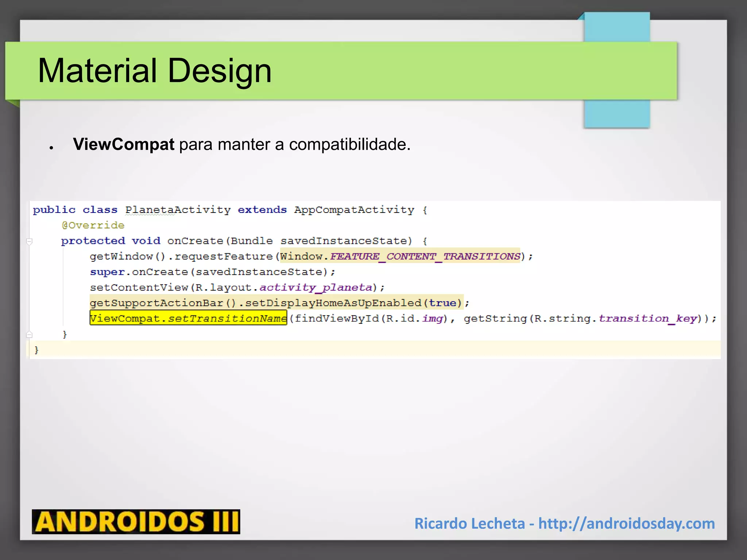Click 'setContentView(R.layout.activity_planeta);' line
This screenshot has width=747, height=560.
237,288
